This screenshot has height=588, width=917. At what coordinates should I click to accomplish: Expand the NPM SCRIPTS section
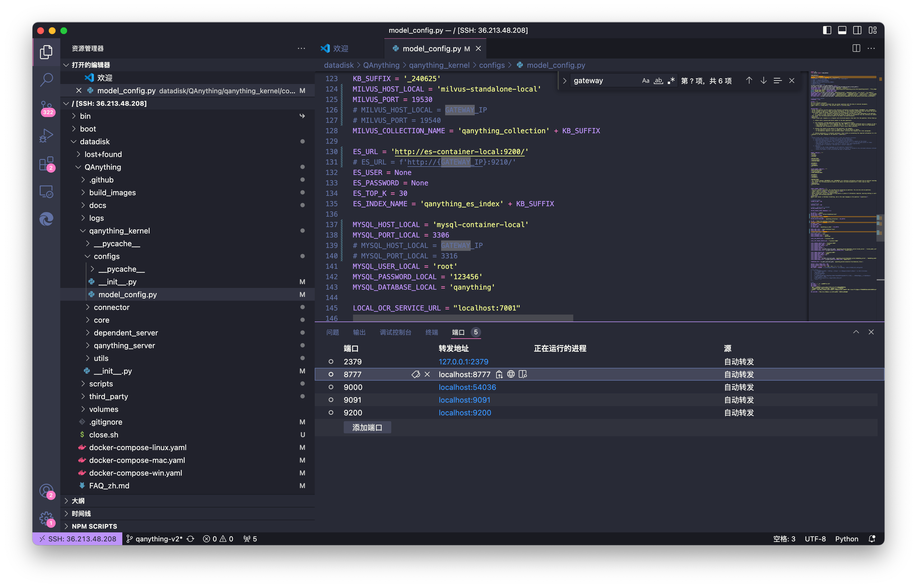[66, 526]
